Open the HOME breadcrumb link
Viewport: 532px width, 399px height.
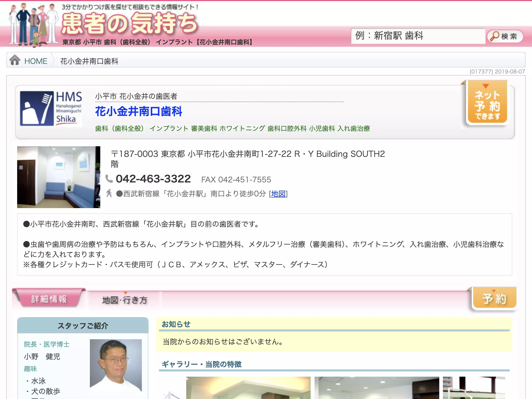tap(36, 61)
